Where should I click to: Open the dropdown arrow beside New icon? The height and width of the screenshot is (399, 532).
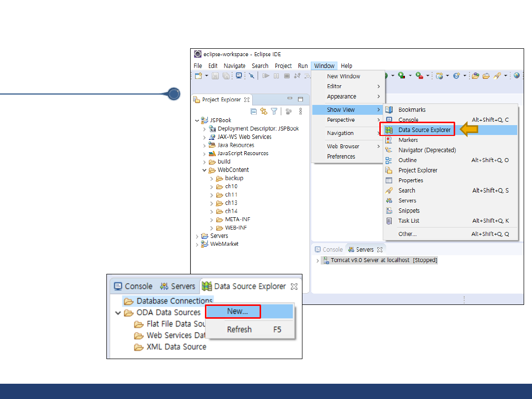click(x=207, y=76)
